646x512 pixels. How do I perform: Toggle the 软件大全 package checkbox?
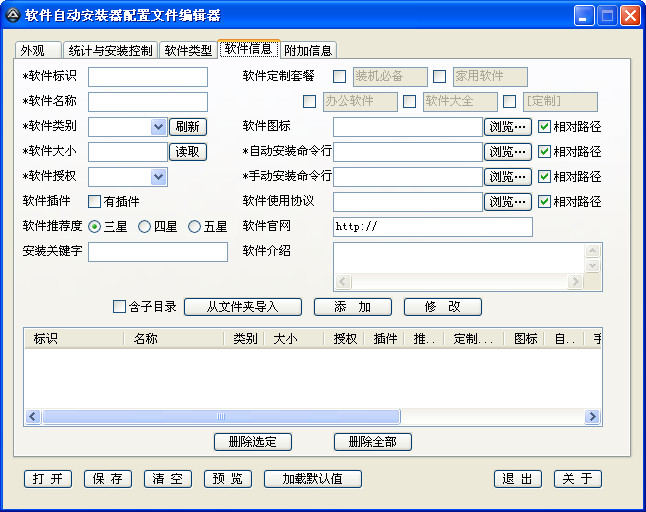[x=409, y=101]
